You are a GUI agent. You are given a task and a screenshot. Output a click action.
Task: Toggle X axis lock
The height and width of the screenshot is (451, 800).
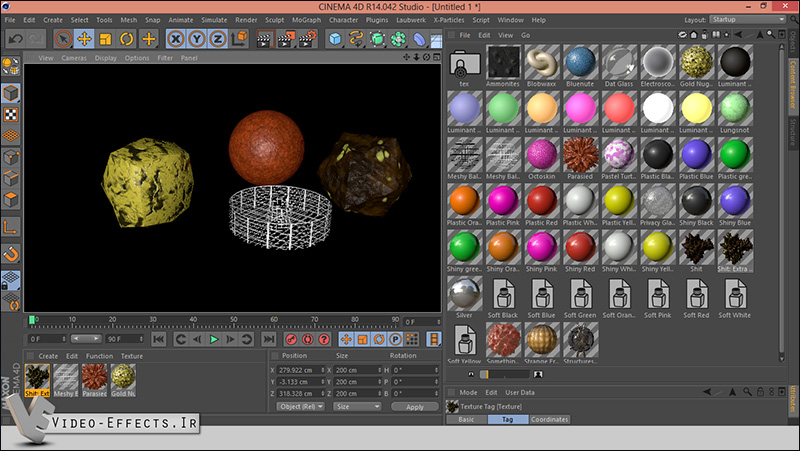(x=176, y=39)
